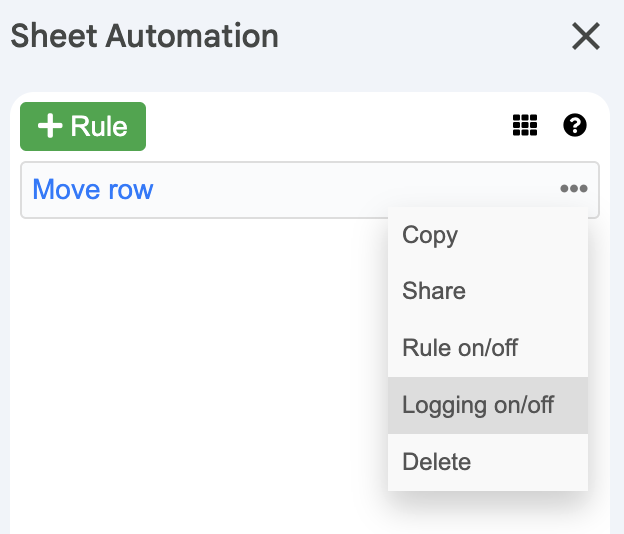This screenshot has height=534, width=624.
Task: Delete the Move row rule
Action: pos(436,462)
